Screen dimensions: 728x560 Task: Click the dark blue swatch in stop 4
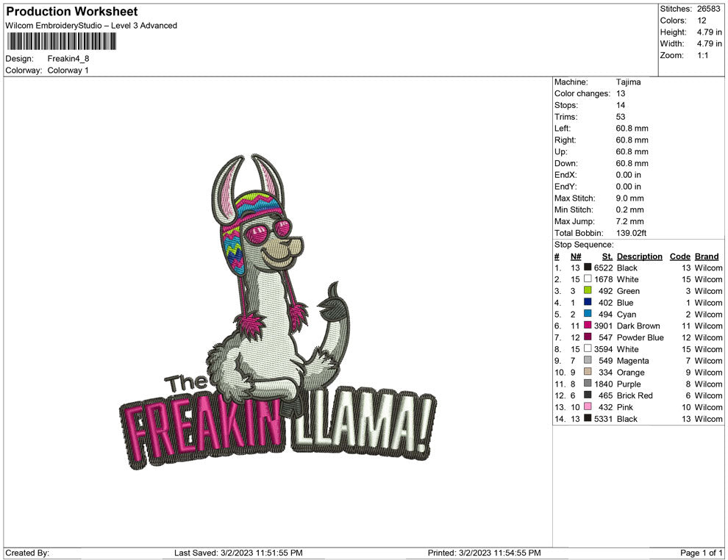tap(588, 302)
